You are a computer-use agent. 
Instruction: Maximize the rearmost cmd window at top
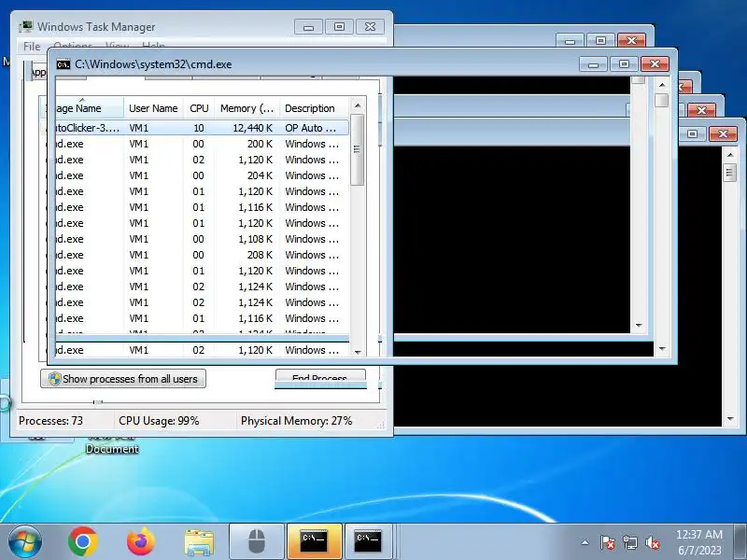click(600, 40)
